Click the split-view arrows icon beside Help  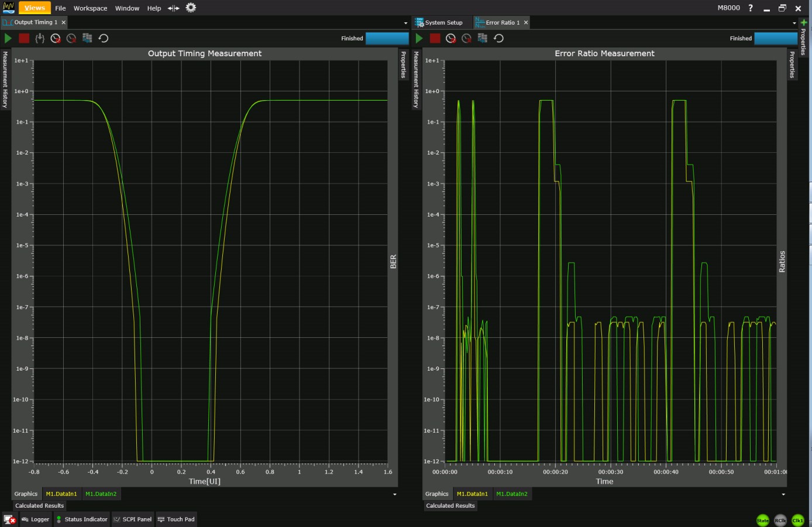(173, 8)
